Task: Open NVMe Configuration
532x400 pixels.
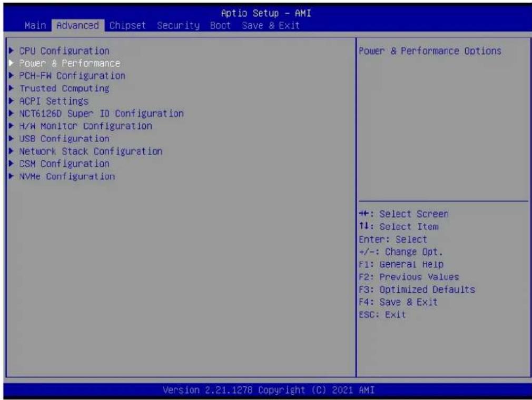Action: [x=67, y=176]
